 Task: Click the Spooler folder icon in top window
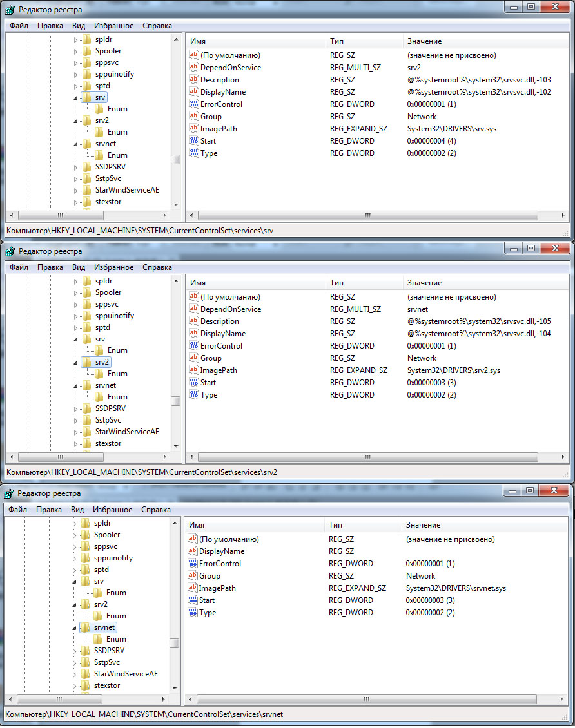[x=87, y=51]
